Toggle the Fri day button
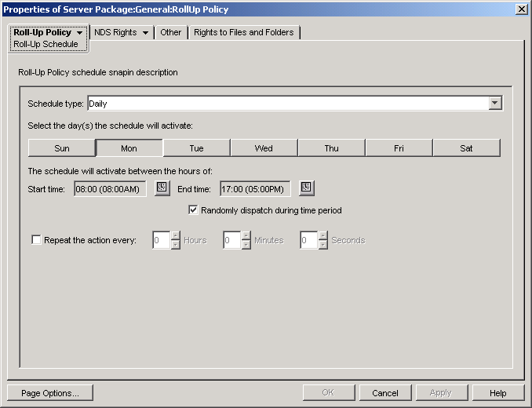 pyautogui.click(x=399, y=148)
